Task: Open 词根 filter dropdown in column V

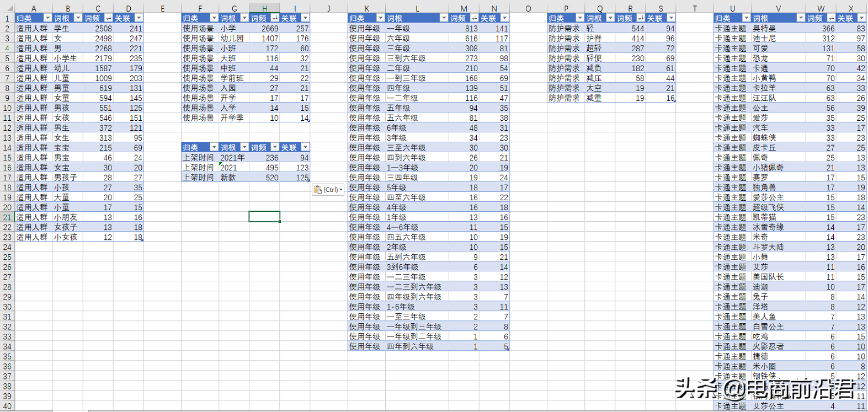Action: click(801, 18)
